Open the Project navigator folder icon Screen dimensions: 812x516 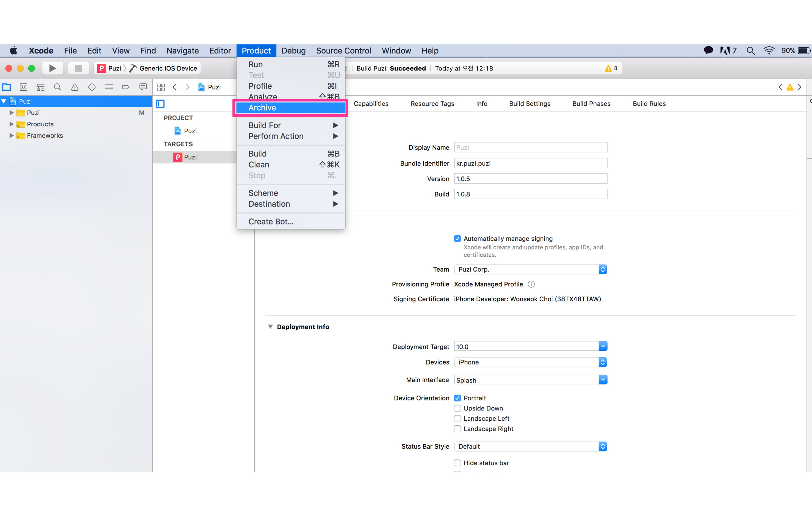click(7, 87)
